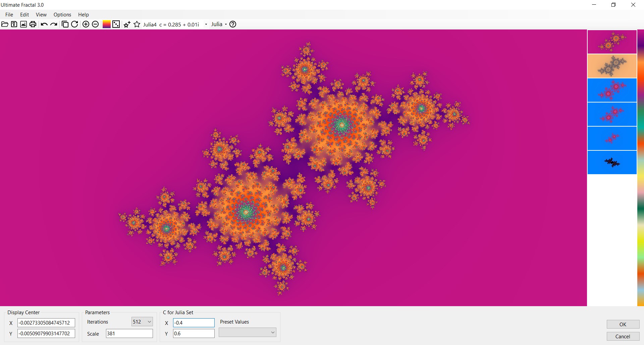
Task: Undo the last action via toolbar arrow
Action: click(x=44, y=24)
